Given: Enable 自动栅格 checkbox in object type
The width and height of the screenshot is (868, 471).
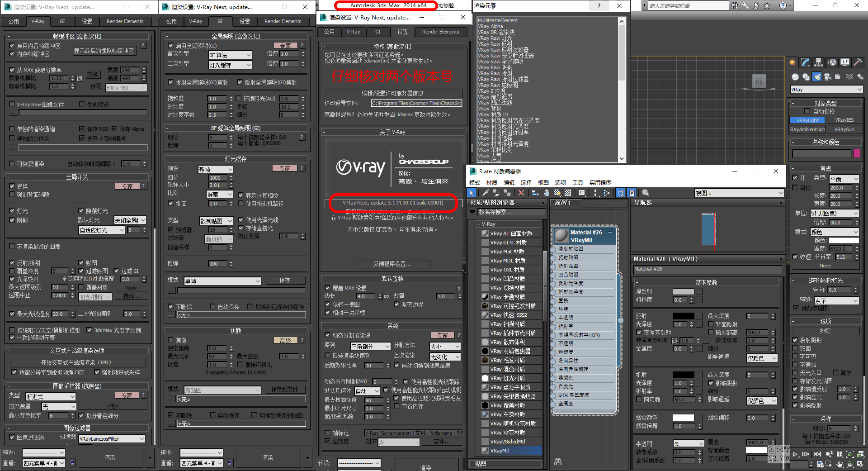Looking at the screenshot, I should click(807, 111).
